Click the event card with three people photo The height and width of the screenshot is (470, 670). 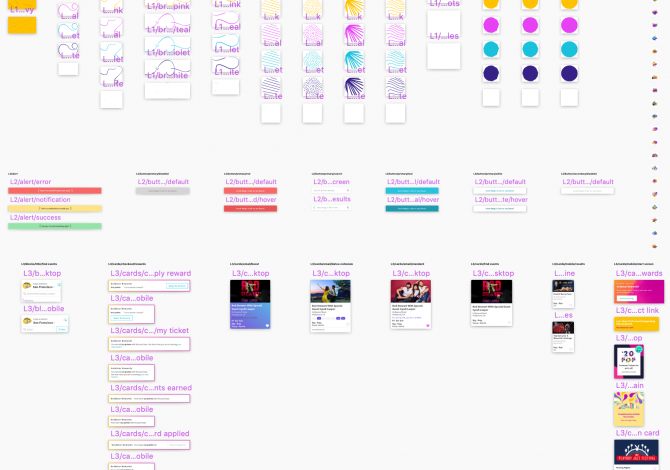pos(411,304)
